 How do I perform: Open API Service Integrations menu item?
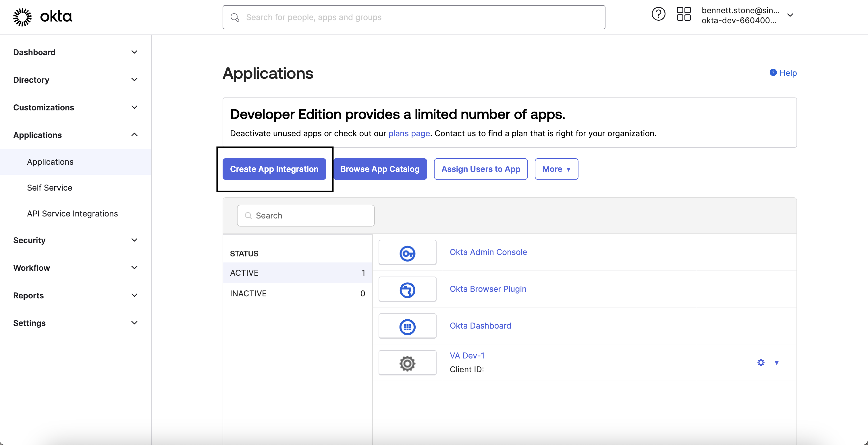click(72, 214)
